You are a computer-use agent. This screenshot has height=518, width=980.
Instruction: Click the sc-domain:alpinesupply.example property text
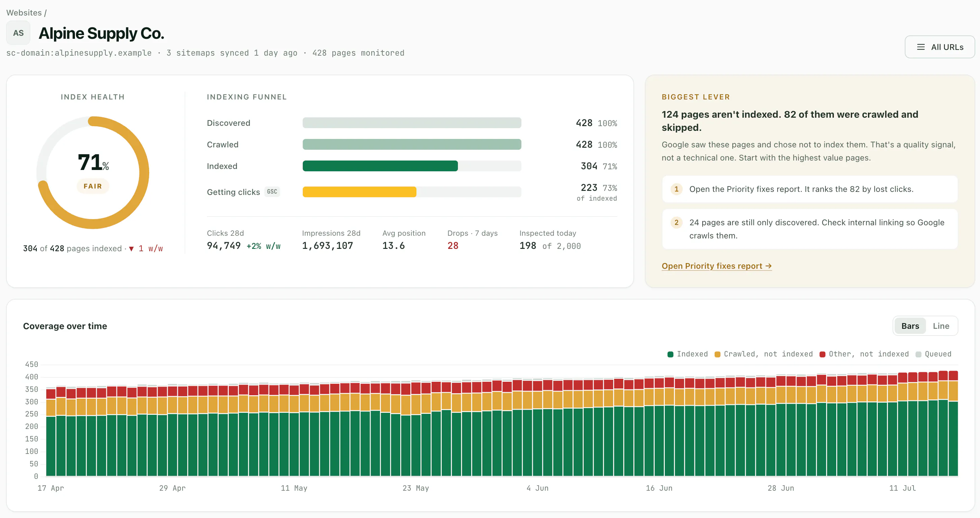(79, 53)
